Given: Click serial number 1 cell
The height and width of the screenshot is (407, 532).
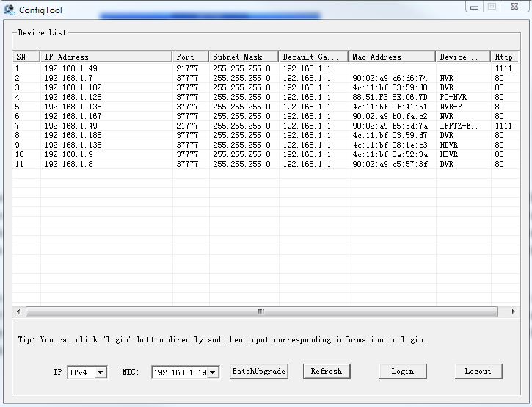Looking at the screenshot, I should point(18,68).
